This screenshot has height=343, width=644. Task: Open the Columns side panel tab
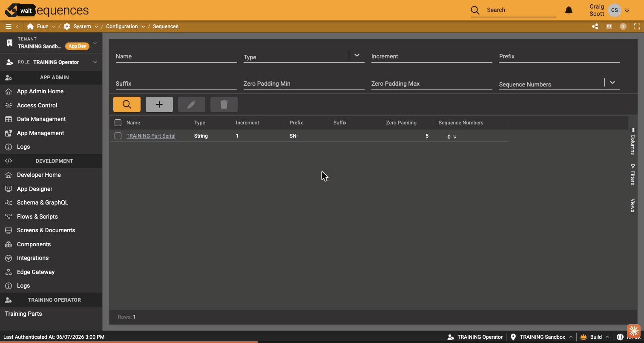(x=633, y=141)
